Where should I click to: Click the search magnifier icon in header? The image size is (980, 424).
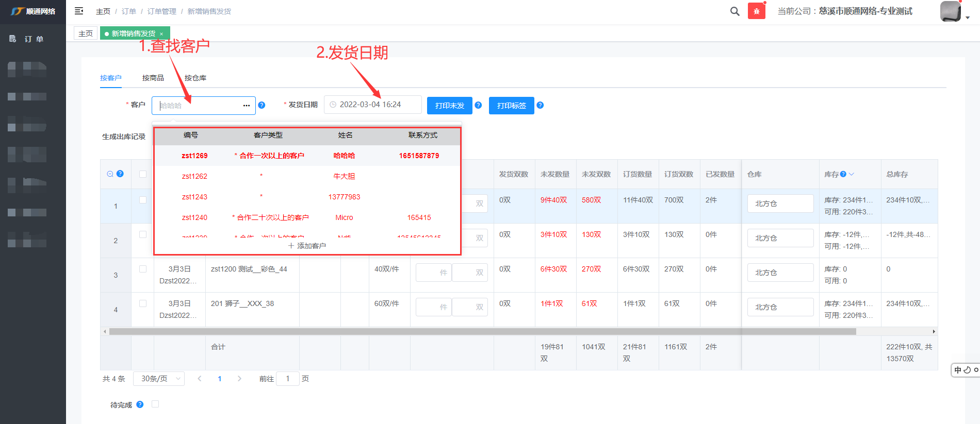pyautogui.click(x=734, y=11)
